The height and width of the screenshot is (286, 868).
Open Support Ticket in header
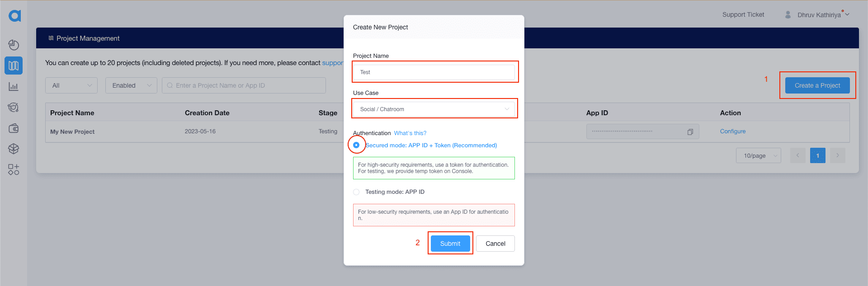(x=743, y=15)
